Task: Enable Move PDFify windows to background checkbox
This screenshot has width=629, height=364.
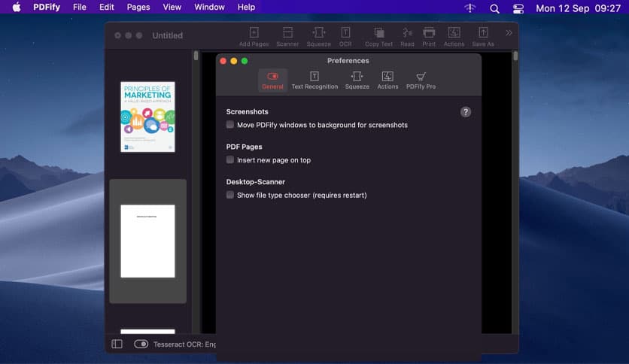Action: (x=230, y=125)
